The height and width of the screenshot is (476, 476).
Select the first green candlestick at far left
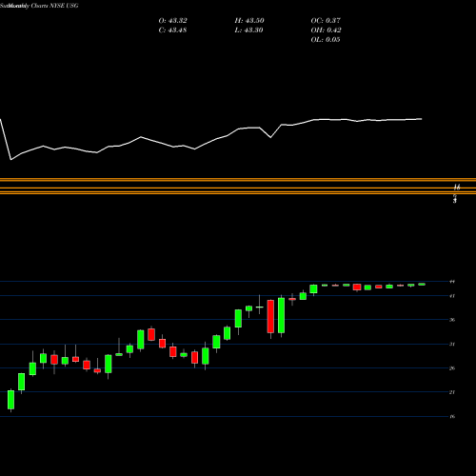[x=11, y=400]
